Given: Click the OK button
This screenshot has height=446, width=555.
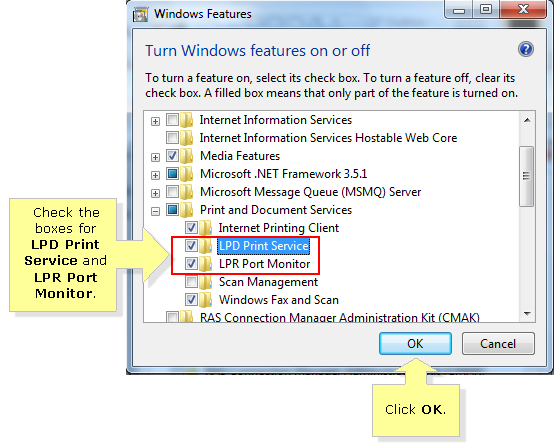Looking at the screenshot, I should pyautogui.click(x=415, y=343).
